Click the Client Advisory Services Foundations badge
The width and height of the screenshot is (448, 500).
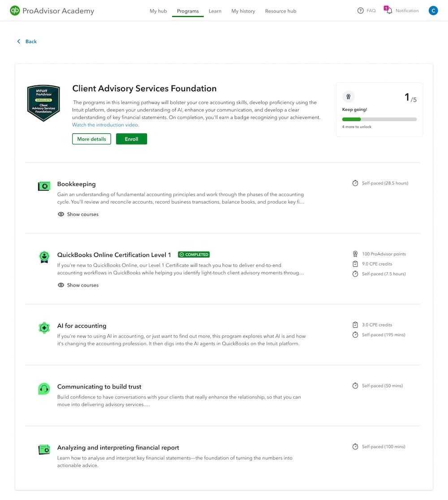pyautogui.click(x=43, y=103)
